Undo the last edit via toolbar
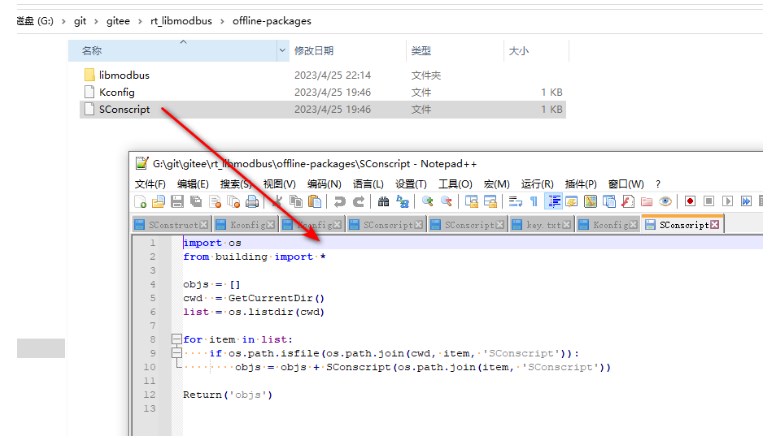 tap(340, 202)
